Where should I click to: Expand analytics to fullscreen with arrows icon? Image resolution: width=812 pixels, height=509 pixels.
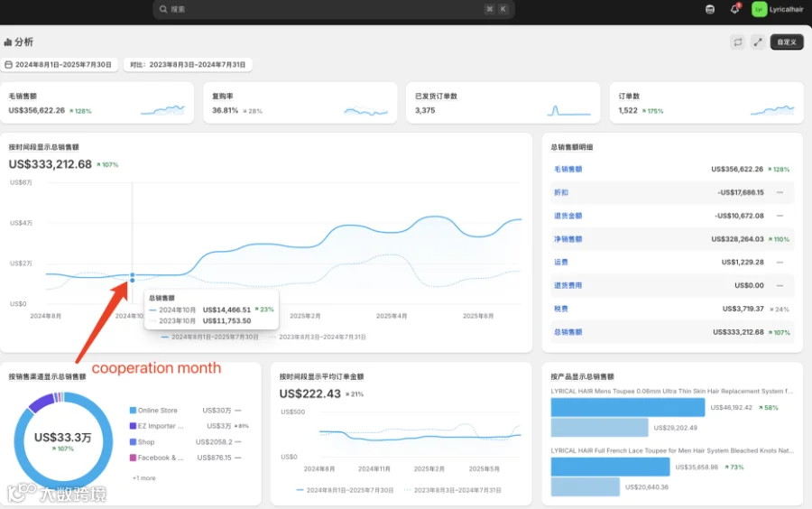(x=758, y=42)
